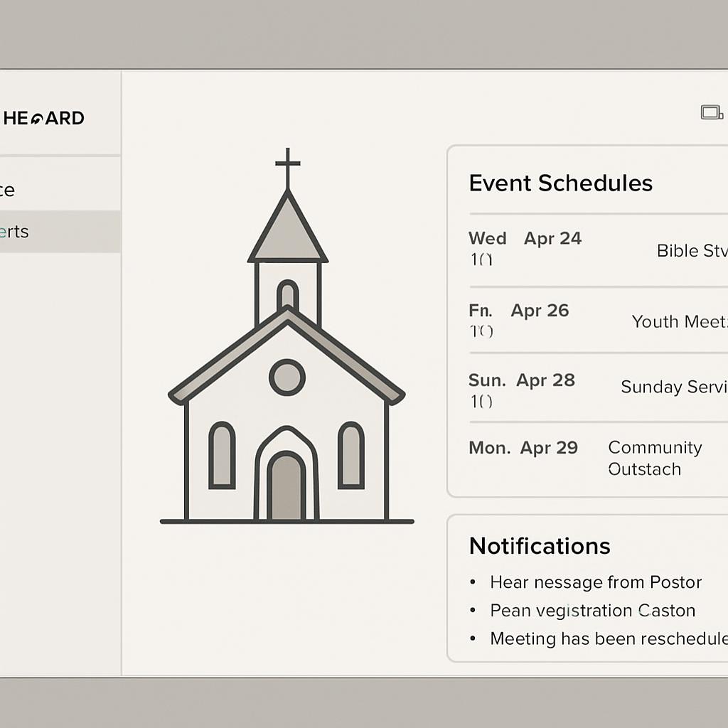Click the bullet beside the Pastor message notification
Screen dimensions: 728x728
pyautogui.click(x=473, y=582)
